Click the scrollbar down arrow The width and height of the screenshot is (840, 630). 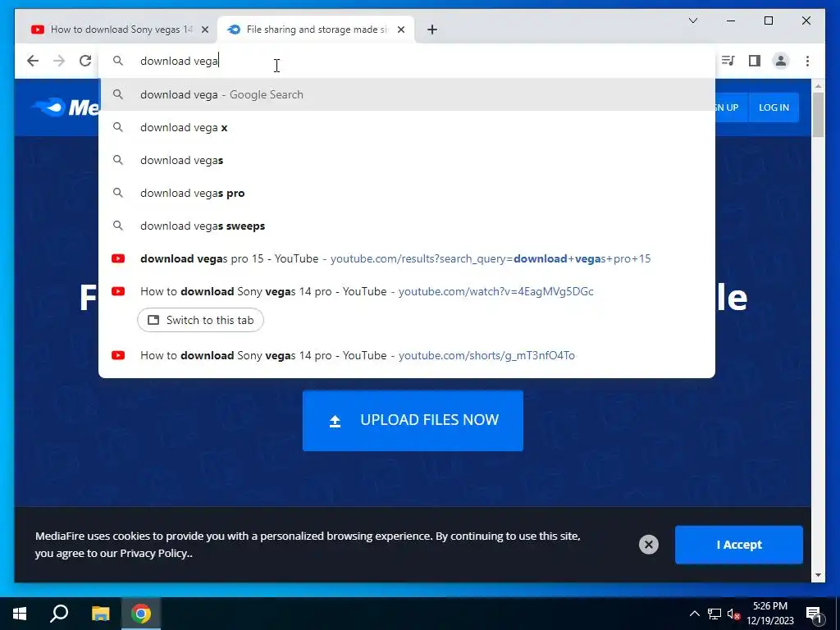[x=818, y=575]
